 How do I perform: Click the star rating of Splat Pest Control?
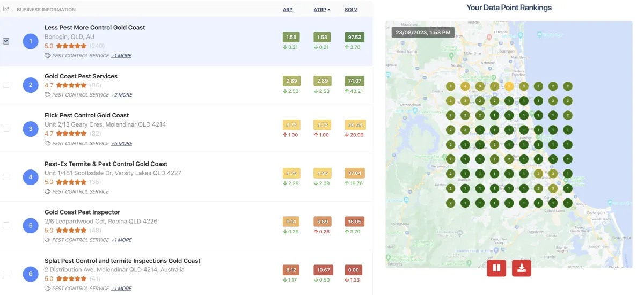(x=71, y=279)
